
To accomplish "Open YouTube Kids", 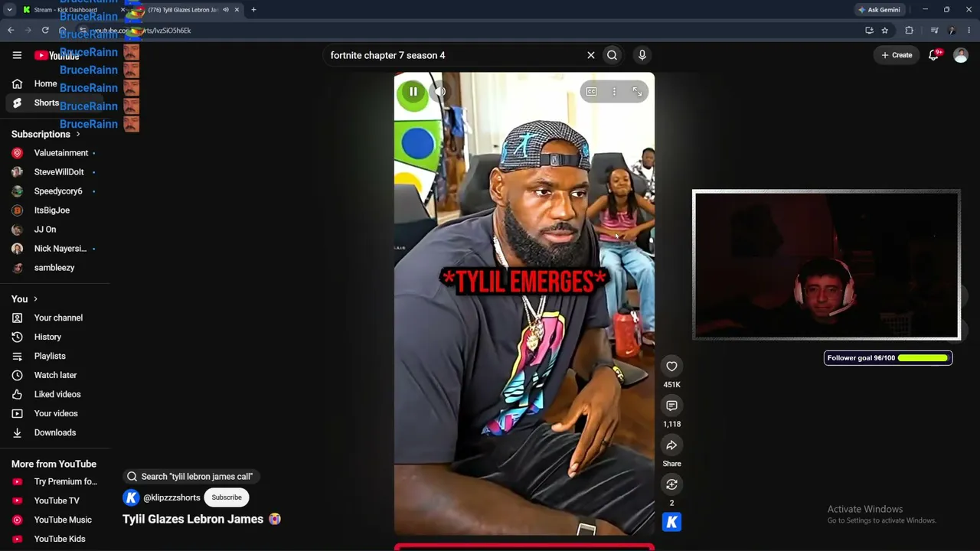I will click(x=55, y=539).
